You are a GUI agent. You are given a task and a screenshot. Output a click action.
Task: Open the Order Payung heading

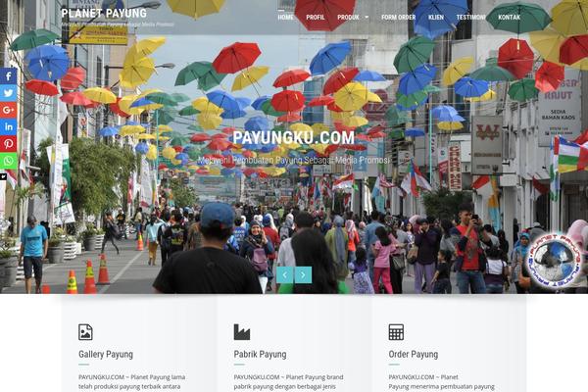tap(414, 355)
